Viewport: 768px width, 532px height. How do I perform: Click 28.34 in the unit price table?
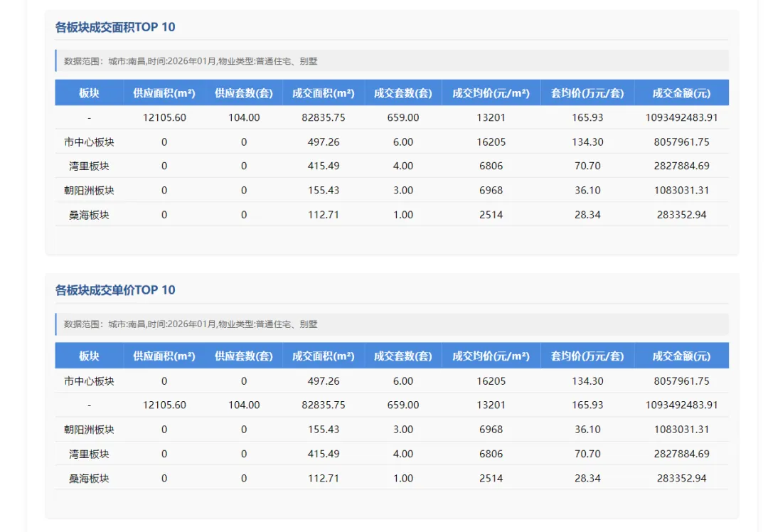587,479
